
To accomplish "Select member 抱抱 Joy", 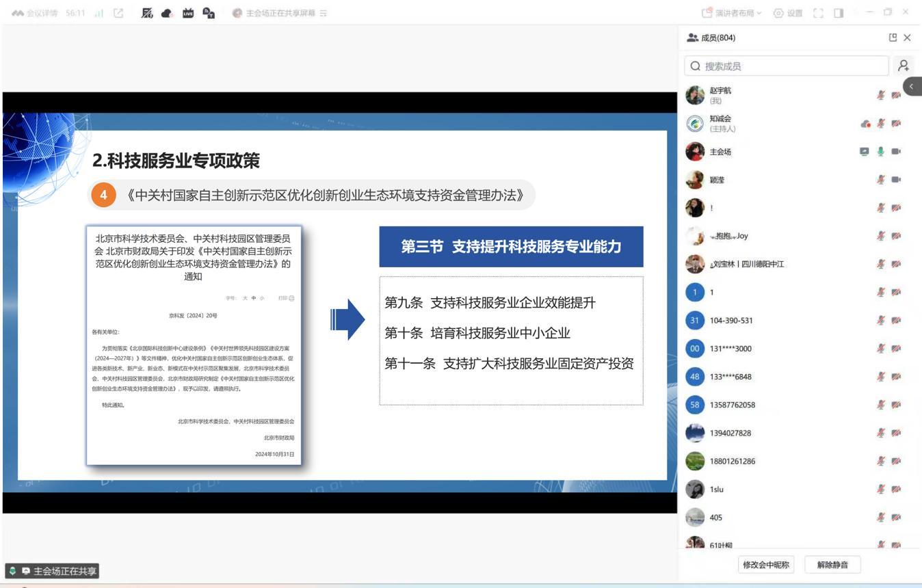I will coord(799,236).
